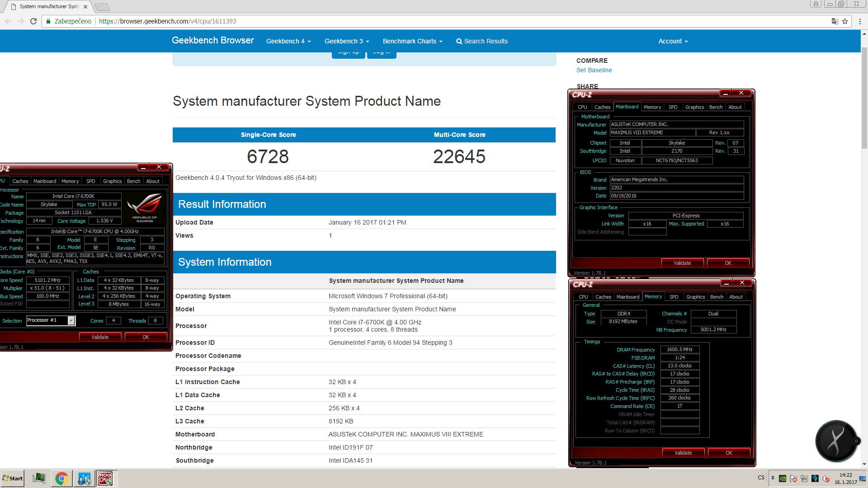Select CPU tab in Mainboard CPU-Z window
The image size is (868, 488).
coord(582,107)
